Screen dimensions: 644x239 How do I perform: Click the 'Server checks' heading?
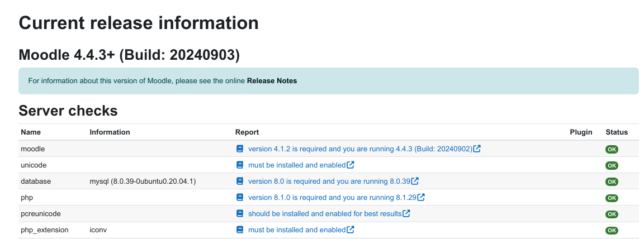(x=68, y=111)
